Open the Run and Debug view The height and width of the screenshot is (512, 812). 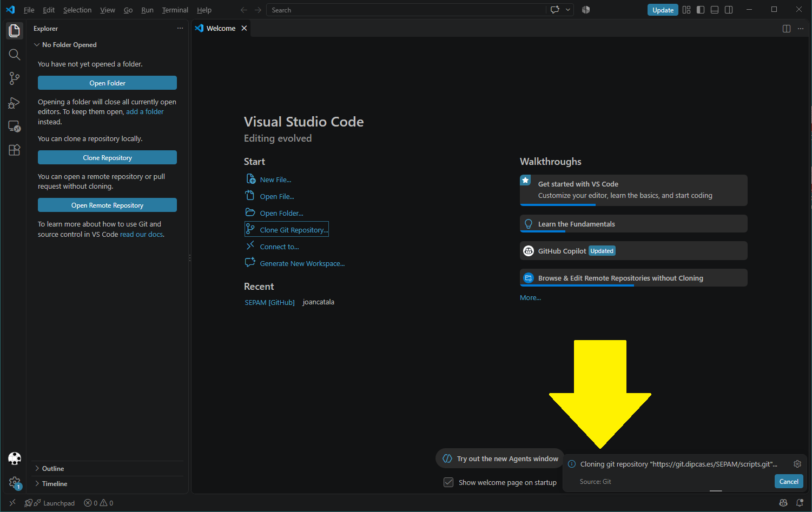[x=15, y=103]
